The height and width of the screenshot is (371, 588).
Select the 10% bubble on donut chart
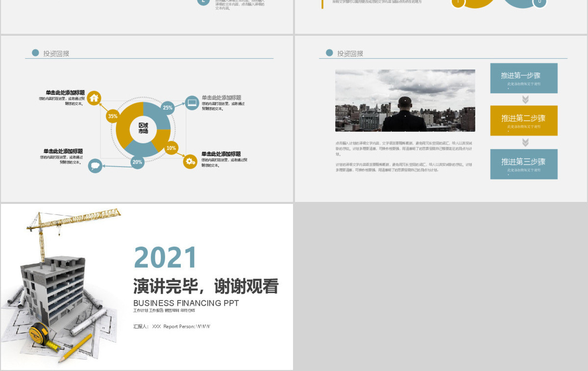[x=171, y=148]
